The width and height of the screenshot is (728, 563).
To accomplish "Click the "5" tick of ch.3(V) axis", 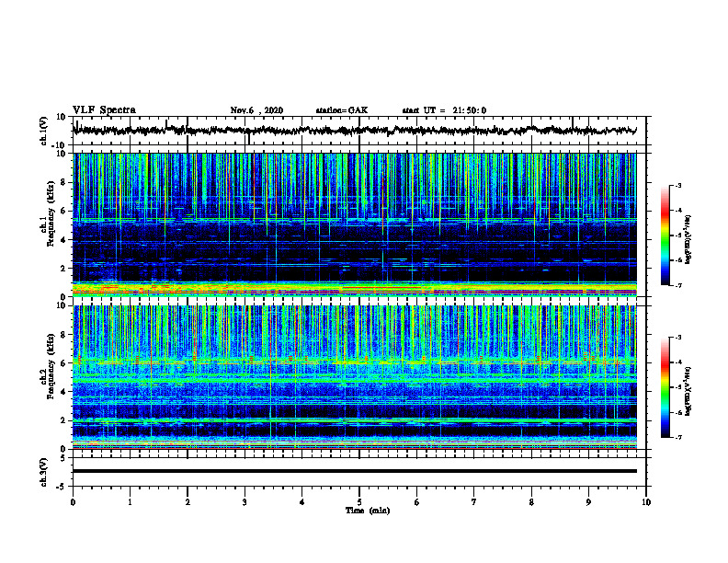I will click(x=63, y=458).
